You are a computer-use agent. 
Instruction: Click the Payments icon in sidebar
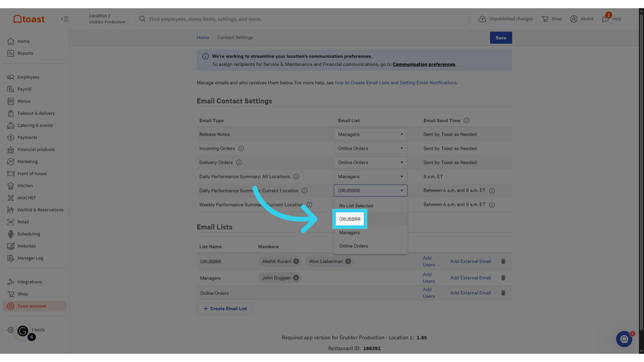[x=11, y=137]
